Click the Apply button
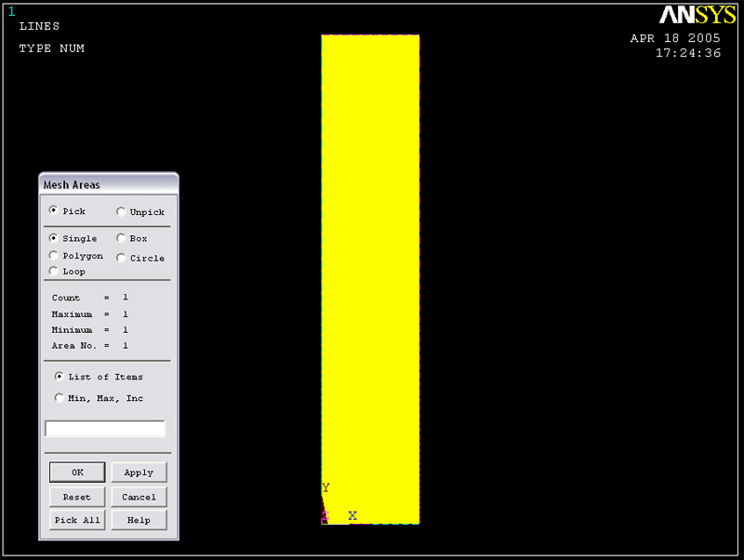744x560 pixels. (x=139, y=473)
